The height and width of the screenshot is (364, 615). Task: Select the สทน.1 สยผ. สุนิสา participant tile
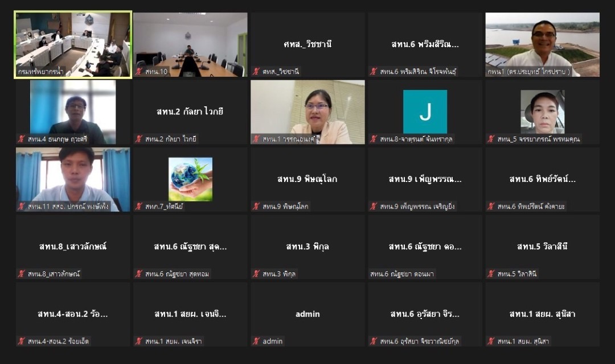click(x=543, y=315)
